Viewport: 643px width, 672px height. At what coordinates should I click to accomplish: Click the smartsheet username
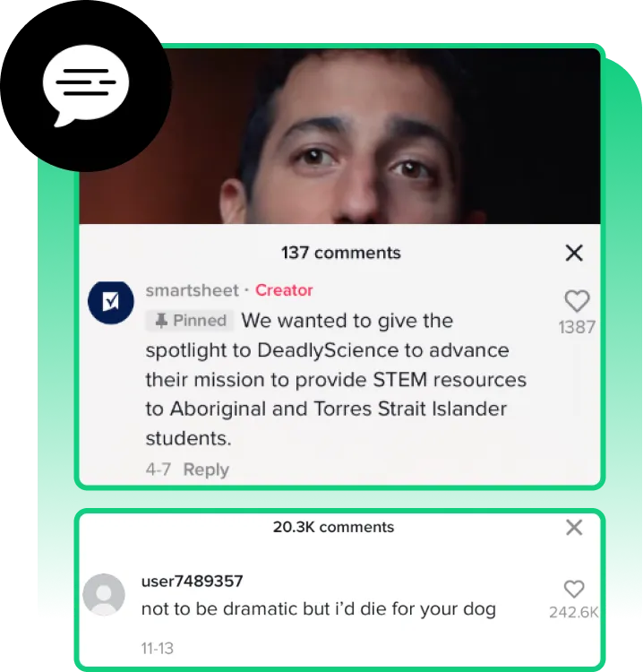tap(192, 290)
